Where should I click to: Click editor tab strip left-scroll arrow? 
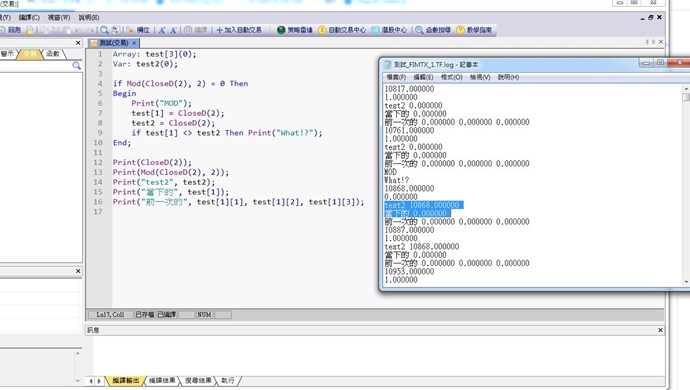pos(647,42)
